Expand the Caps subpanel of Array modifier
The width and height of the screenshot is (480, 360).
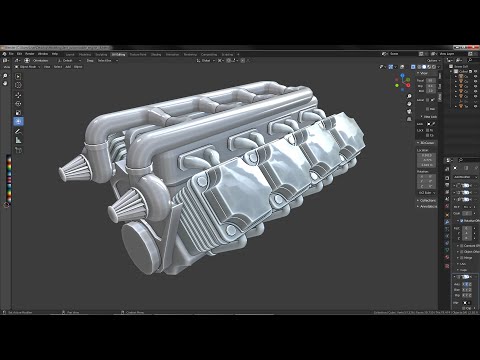pyautogui.click(x=463, y=270)
